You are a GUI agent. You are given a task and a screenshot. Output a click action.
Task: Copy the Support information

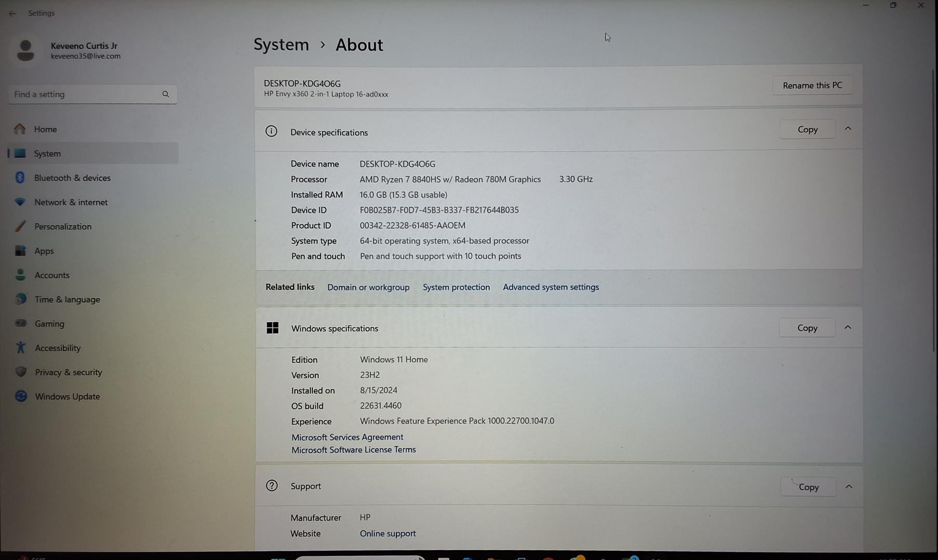[808, 487]
